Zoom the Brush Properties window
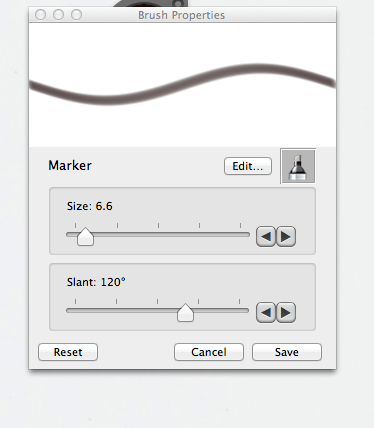 coord(76,15)
